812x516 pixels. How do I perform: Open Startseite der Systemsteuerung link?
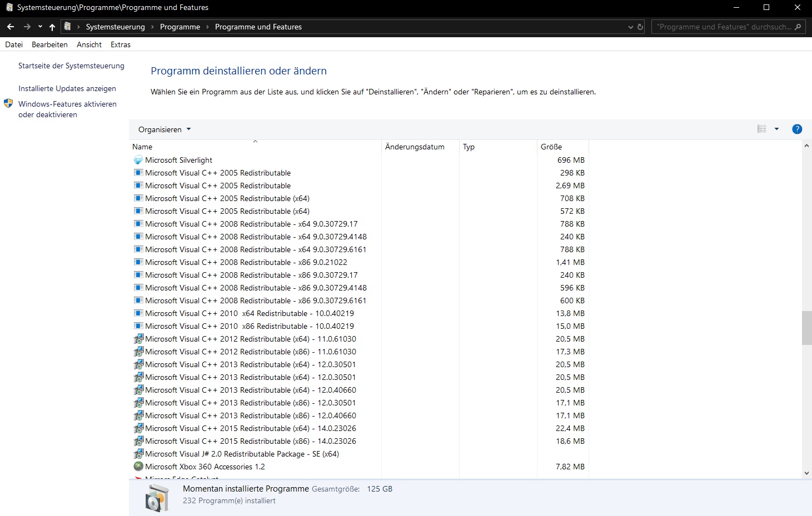pyautogui.click(x=71, y=66)
